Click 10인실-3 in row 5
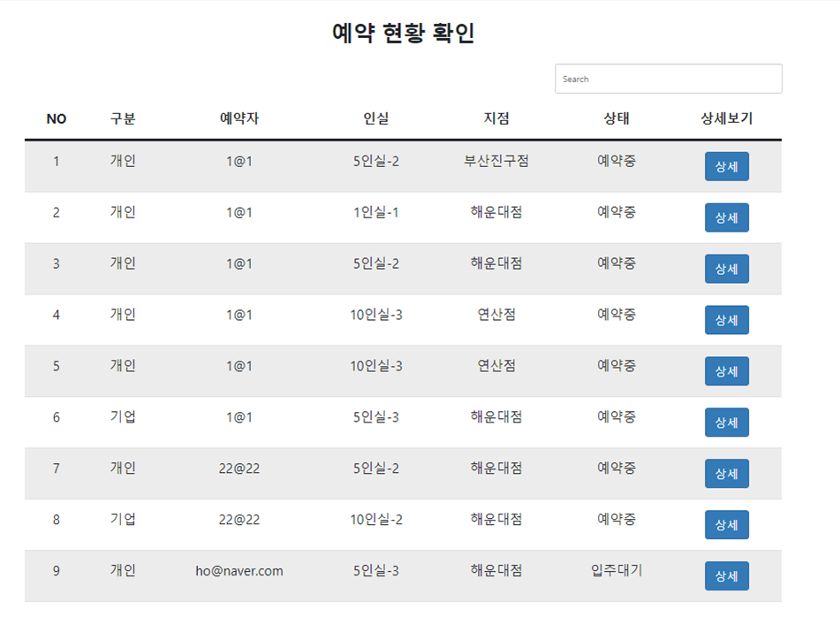Screen dimensions: 840x617 (376, 366)
